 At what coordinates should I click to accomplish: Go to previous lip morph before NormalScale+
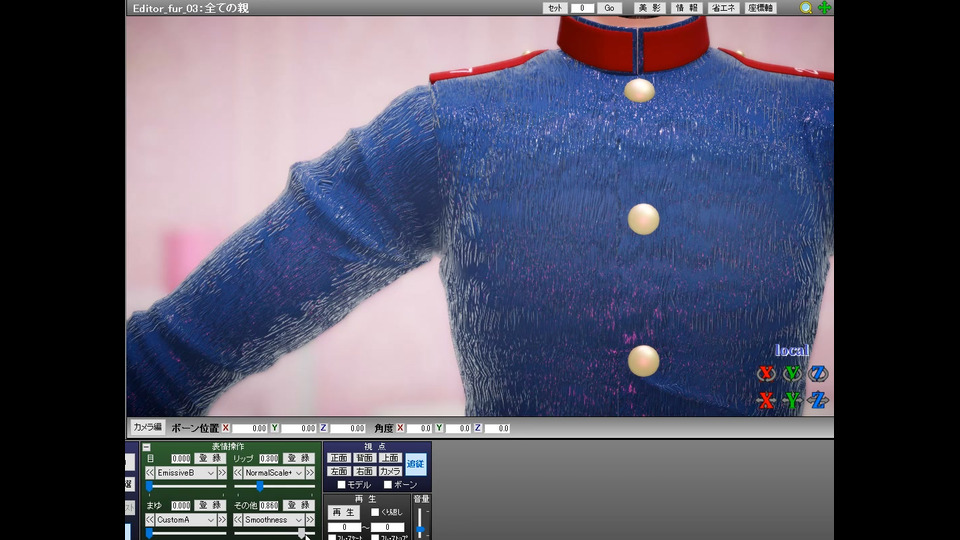[x=238, y=473]
